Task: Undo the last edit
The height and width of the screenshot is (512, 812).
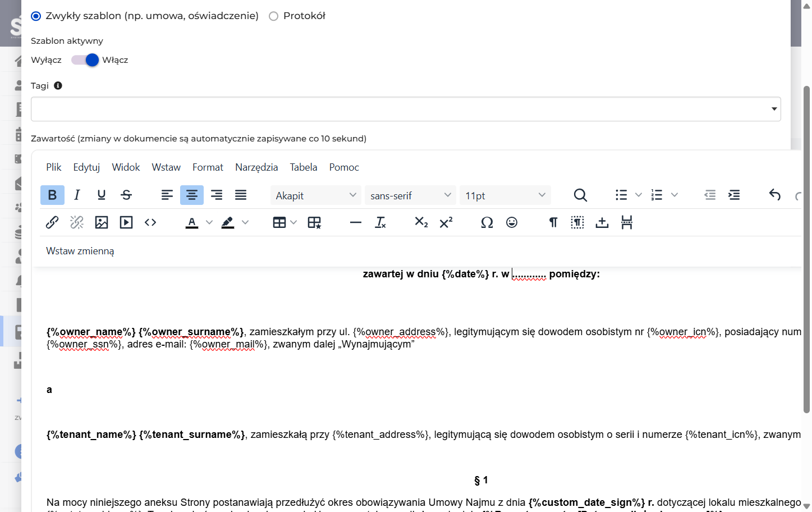Action: (x=775, y=195)
